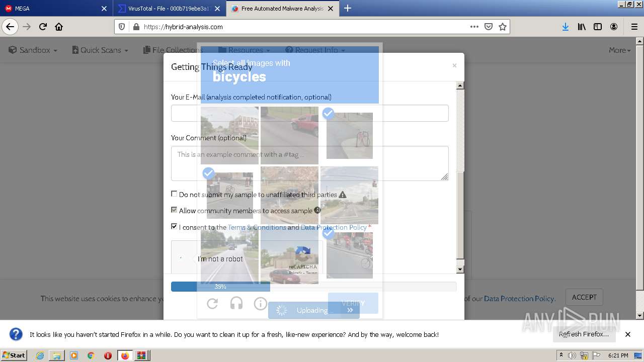
Task: Open Data Protection Policy link in cookie banner
Action: (x=519, y=299)
